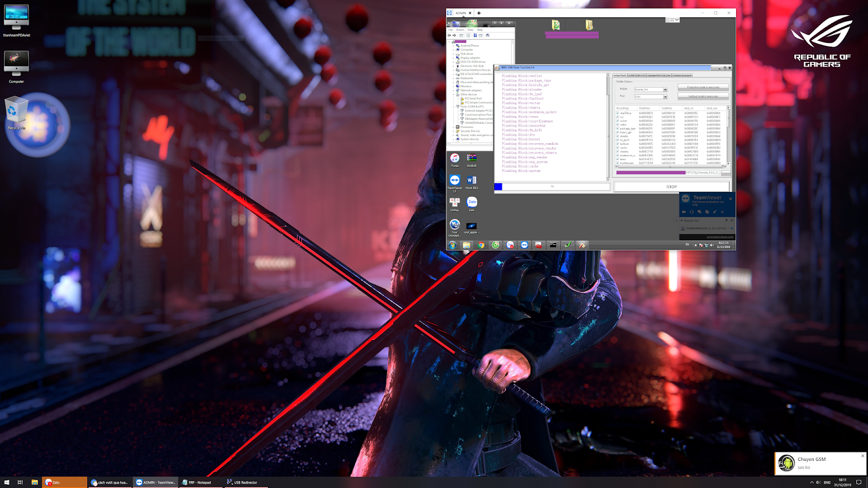Start video in the TeamViewer panel
This screenshot has height=488, width=868.
(684, 211)
